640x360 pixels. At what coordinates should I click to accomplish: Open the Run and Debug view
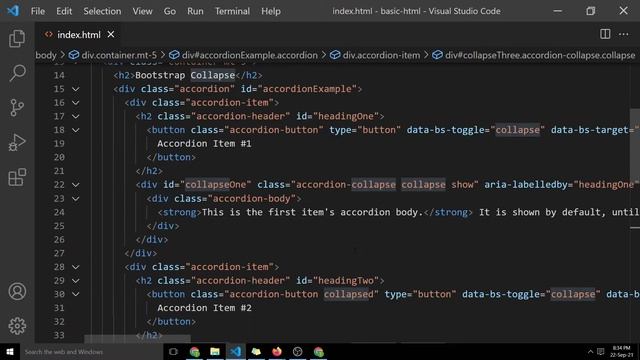[x=17, y=142]
